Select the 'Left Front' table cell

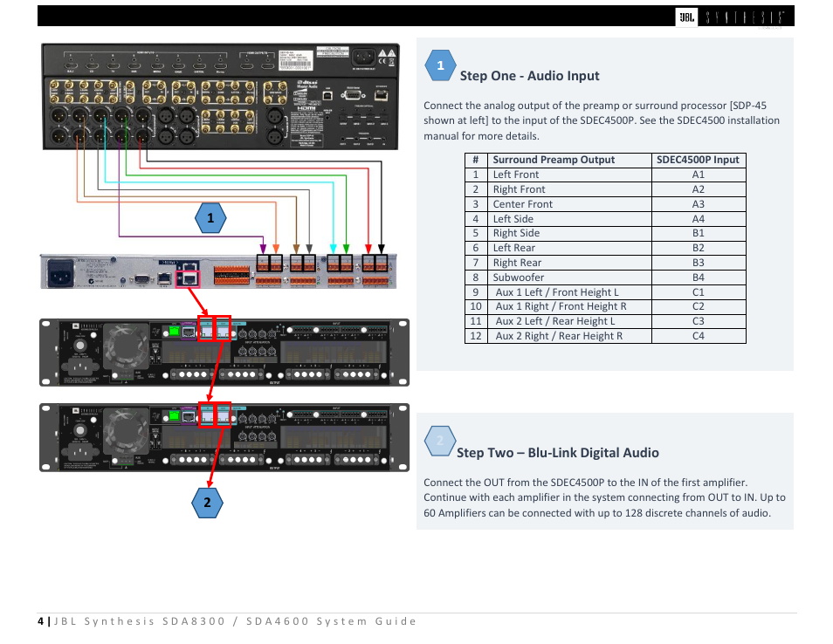tap(569, 175)
